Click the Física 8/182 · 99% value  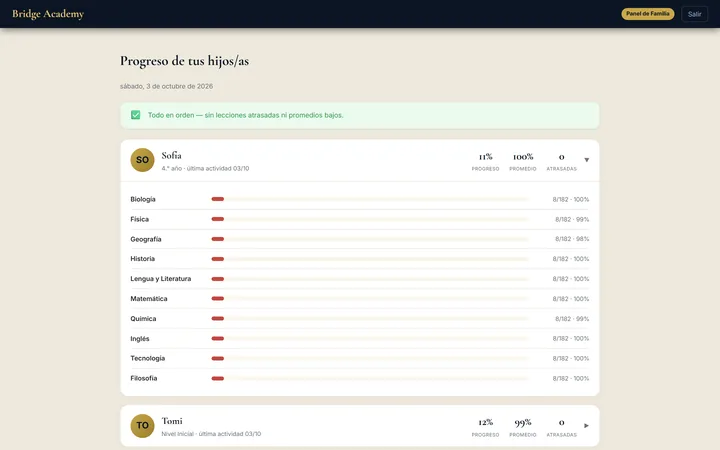[572, 219]
